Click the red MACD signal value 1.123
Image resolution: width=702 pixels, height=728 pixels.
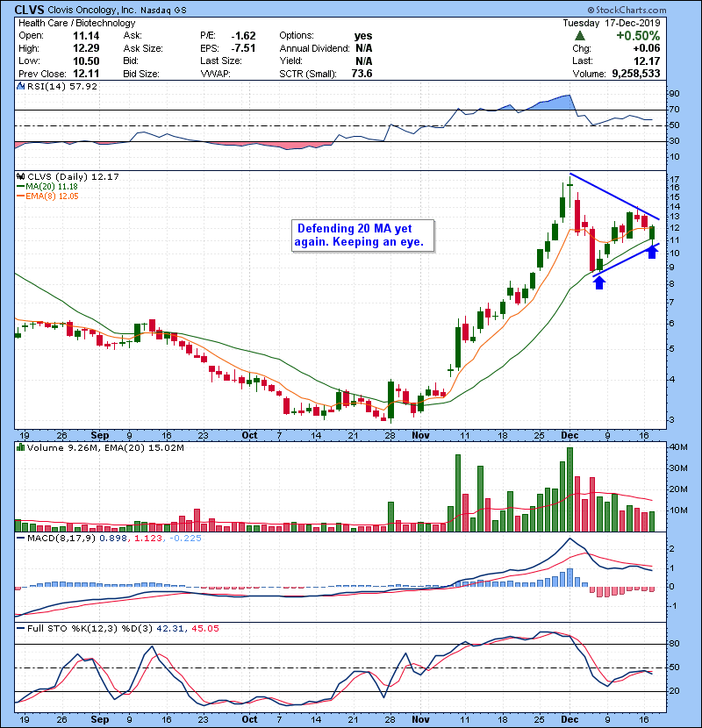tap(148, 539)
